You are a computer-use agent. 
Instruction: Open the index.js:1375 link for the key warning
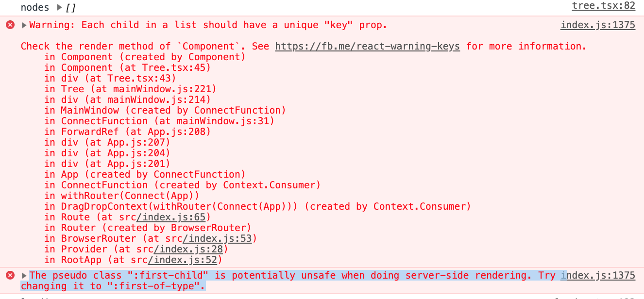pos(598,25)
